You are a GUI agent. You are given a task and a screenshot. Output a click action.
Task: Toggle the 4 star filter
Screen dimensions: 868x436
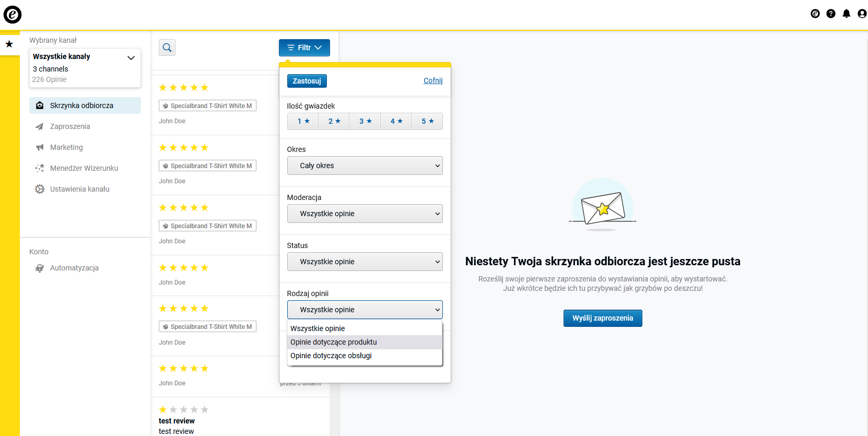point(396,121)
